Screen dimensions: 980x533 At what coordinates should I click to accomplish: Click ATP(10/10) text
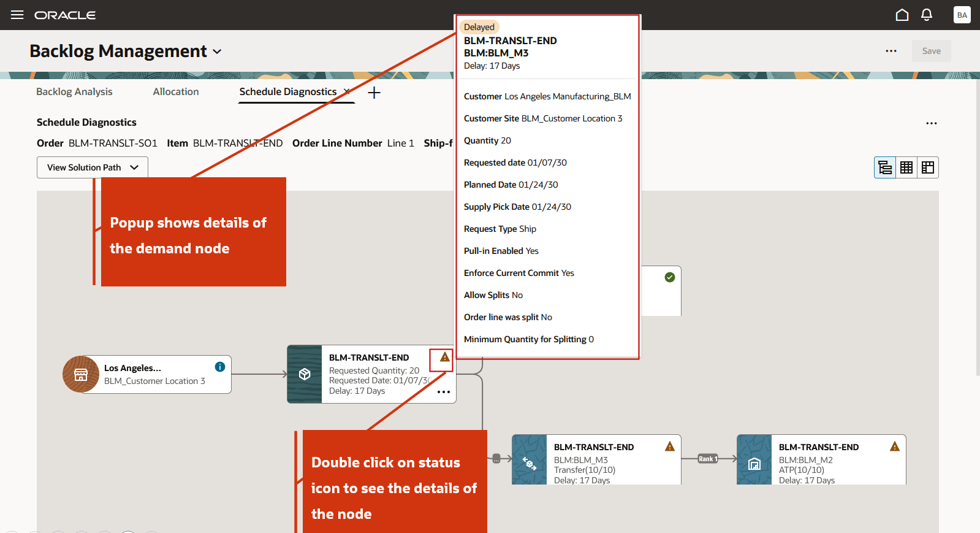tap(802, 470)
